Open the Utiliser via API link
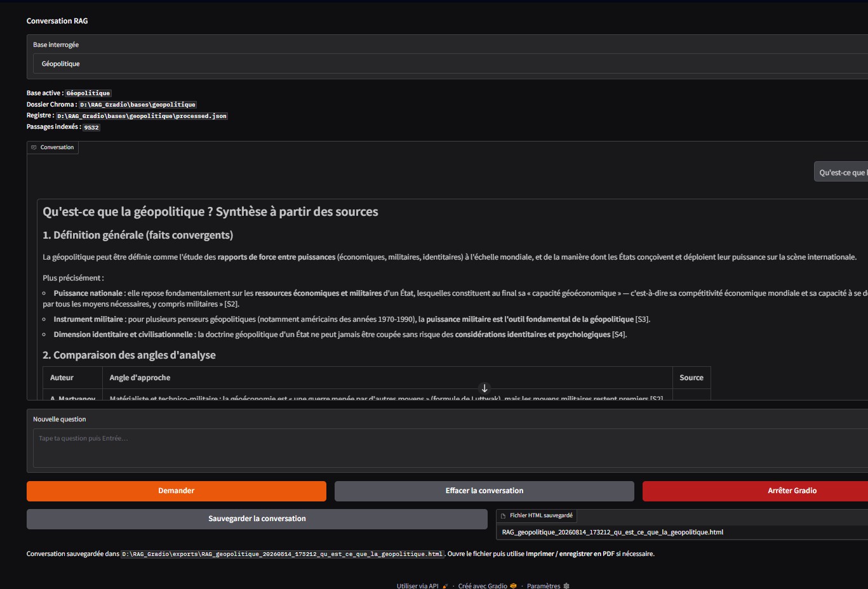Image resolution: width=868 pixels, height=589 pixels. coord(418,586)
